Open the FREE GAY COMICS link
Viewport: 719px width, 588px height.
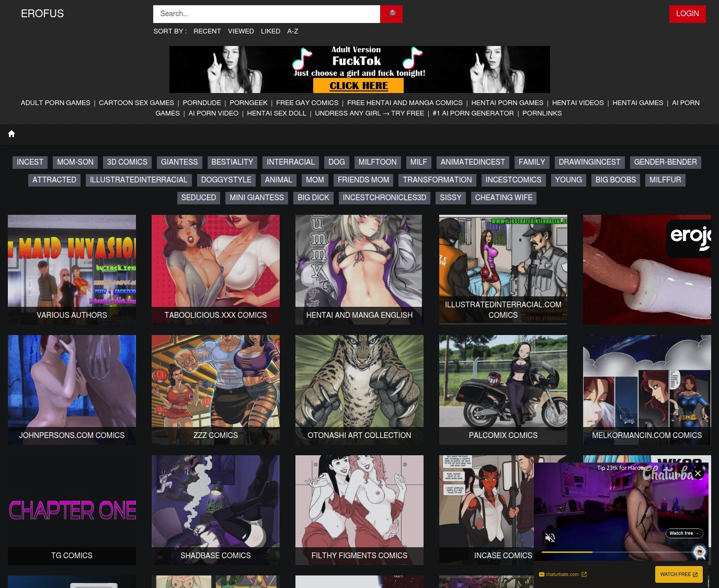point(307,103)
